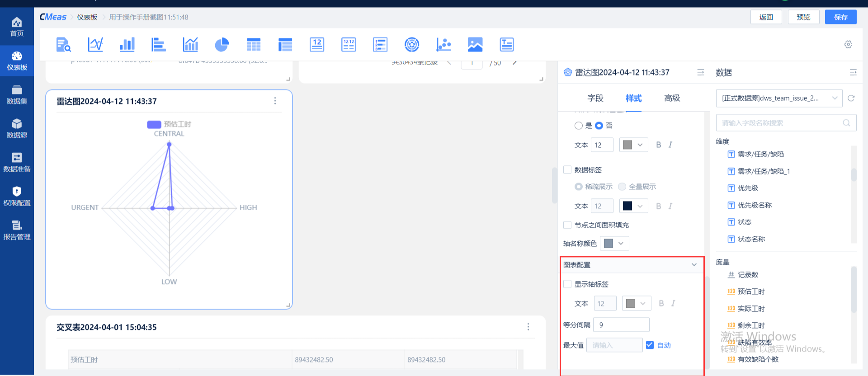The height and width of the screenshot is (376, 868).
Task: Open first 文本 gray color dropdown
Action: tap(633, 145)
